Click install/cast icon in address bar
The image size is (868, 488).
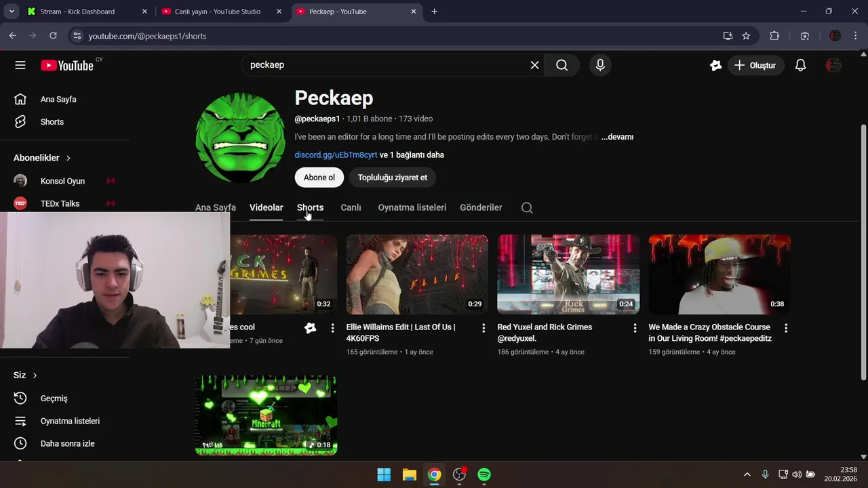728,36
